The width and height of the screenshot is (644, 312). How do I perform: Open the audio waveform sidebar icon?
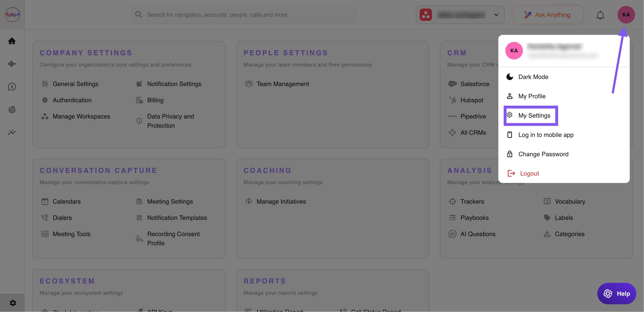coord(12,64)
